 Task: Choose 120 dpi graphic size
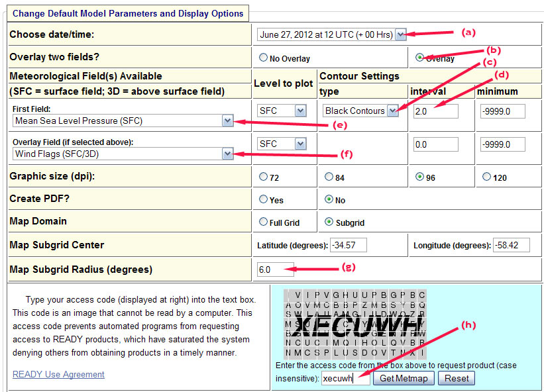pos(486,177)
